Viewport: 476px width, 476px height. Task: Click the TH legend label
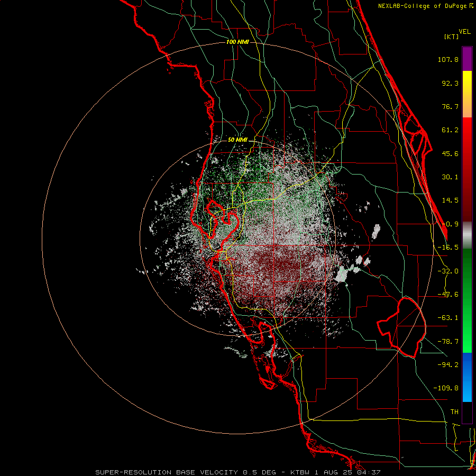454,412
